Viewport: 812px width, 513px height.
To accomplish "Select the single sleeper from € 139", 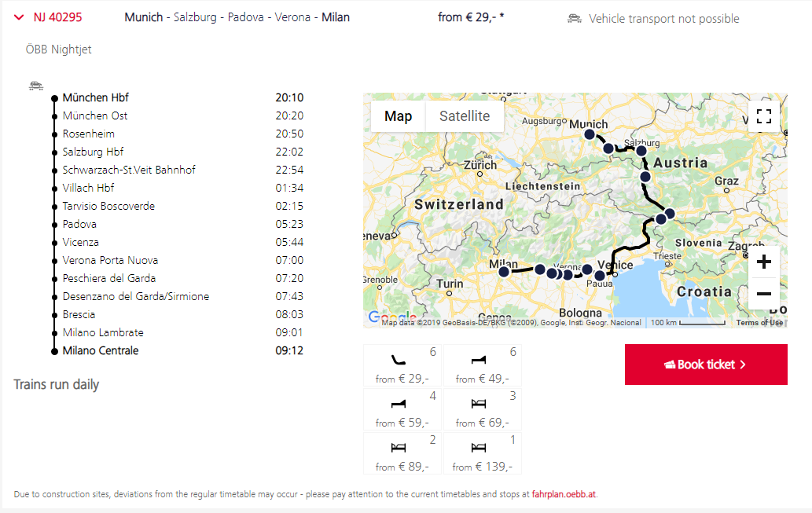I will click(x=482, y=453).
